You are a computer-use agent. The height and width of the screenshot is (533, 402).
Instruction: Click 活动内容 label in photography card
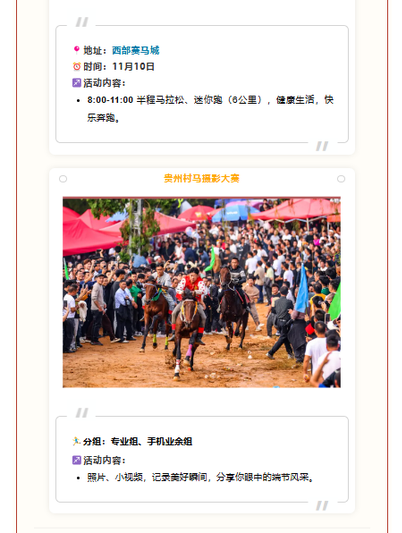click(104, 460)
